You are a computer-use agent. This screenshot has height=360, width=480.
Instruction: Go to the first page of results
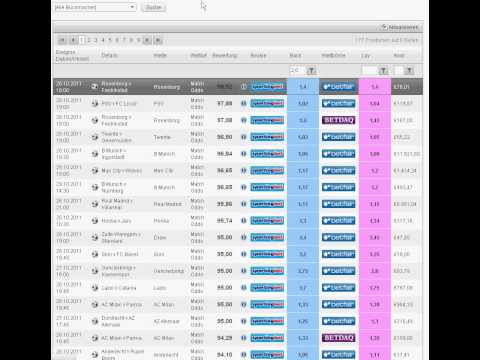[62, 40]
